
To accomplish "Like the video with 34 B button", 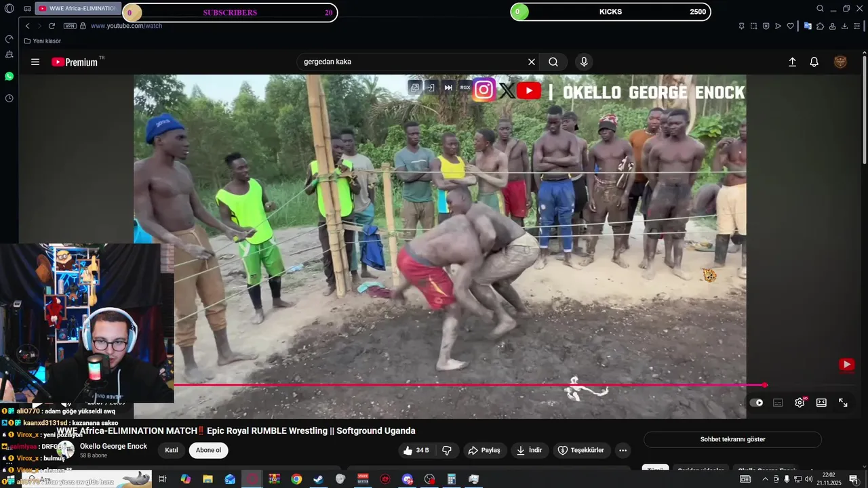I will point(416,450).
